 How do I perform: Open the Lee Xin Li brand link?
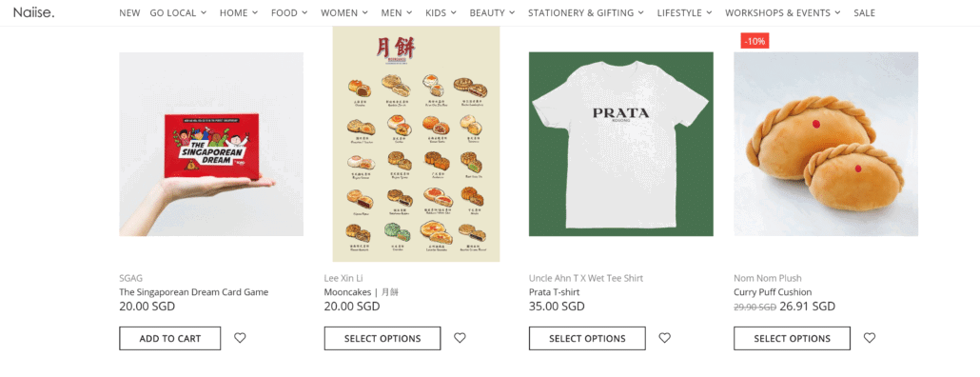click(x=343, y=278)
